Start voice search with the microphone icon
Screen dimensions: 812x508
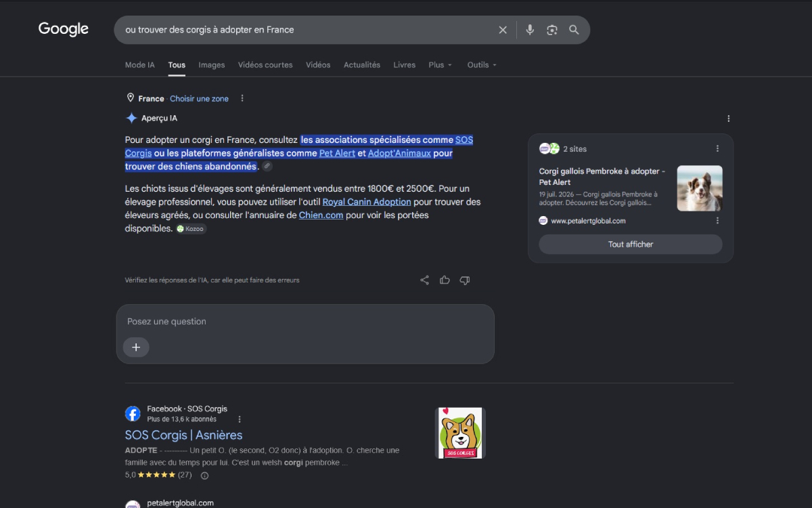530,30
